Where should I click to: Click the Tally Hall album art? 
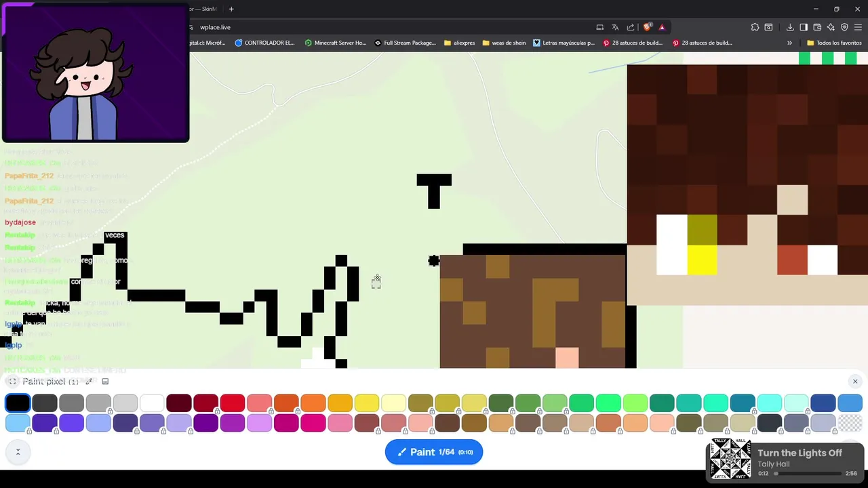click(730, 460)
